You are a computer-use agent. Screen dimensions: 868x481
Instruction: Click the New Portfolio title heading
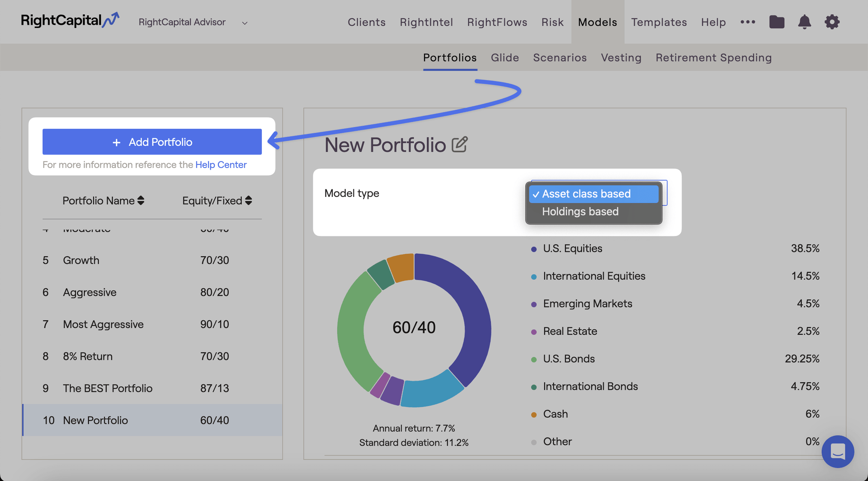point(385,145)
